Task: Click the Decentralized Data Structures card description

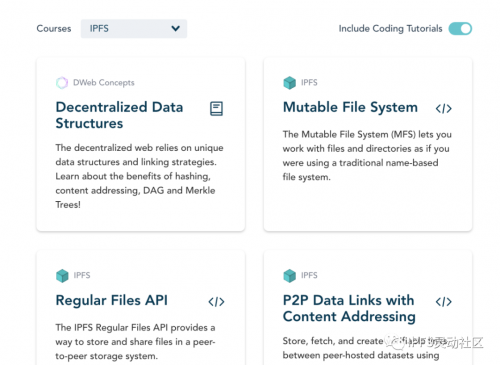Action: pyautogui.click(x=139, y=176)
